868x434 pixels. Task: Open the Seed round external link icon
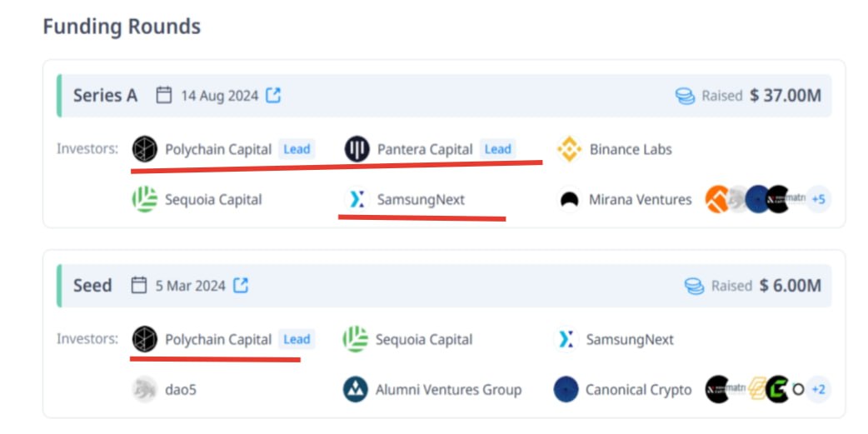(x=241, y=286)
